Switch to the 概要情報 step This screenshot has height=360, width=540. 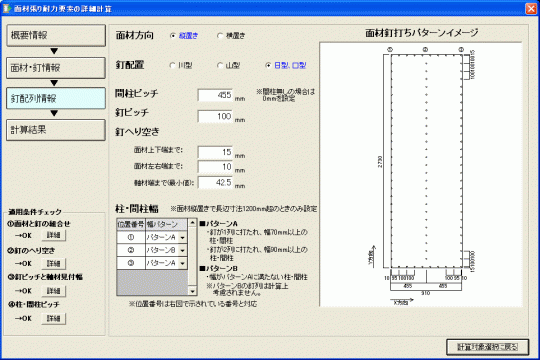pyautogui.click(x=56, y=35)
